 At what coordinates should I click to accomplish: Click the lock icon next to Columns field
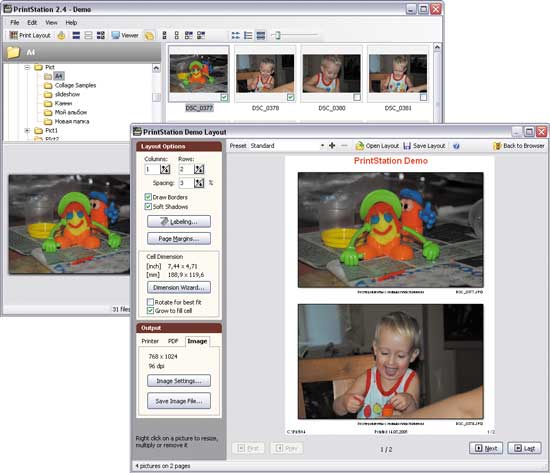[165, 169]
